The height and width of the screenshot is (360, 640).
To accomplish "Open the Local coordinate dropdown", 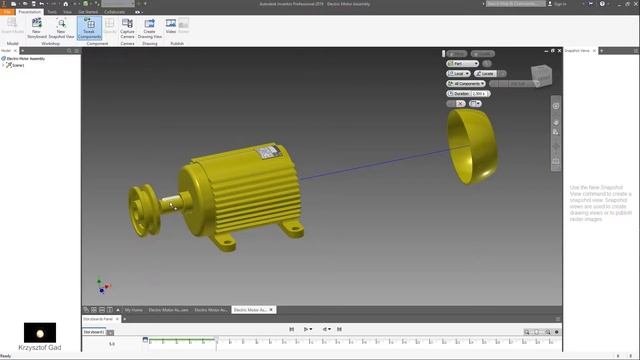I will point(458,73).
